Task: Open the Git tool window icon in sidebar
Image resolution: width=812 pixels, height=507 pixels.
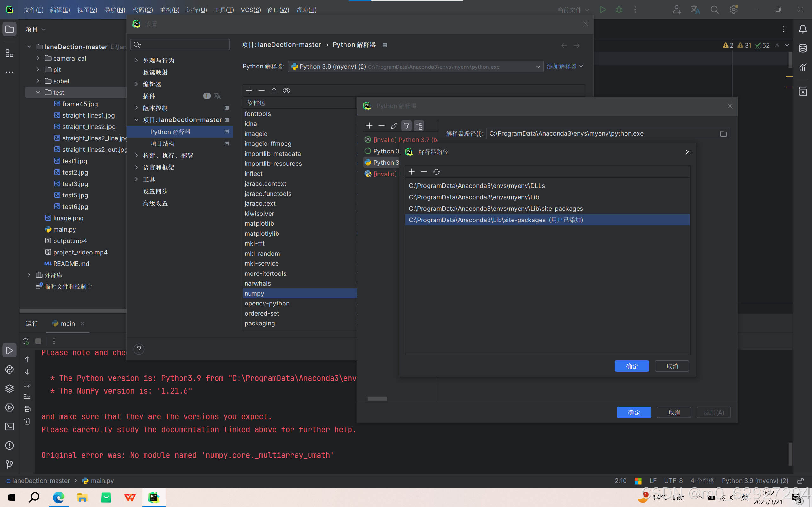Action: (x=10, y=465)
